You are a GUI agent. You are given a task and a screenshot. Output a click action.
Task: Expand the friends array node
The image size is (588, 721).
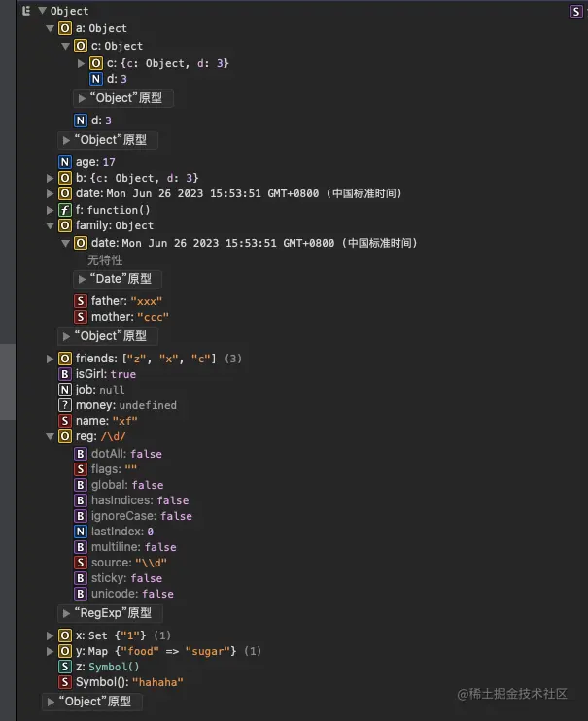(51, 359)
